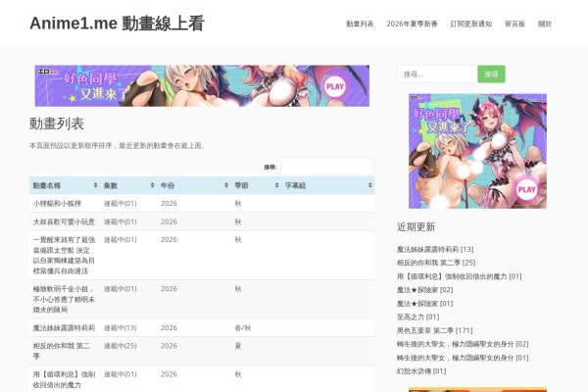Click 連載中(01) in the 小狸貓和小狐狸 row

pyautogui.click(x=121, y=203)
